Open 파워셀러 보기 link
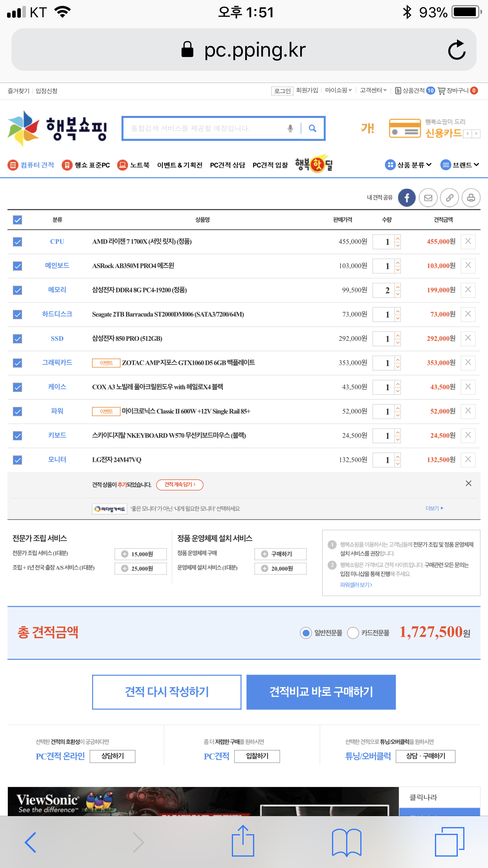Screen dimensions: 488x868 coord(356,585)
